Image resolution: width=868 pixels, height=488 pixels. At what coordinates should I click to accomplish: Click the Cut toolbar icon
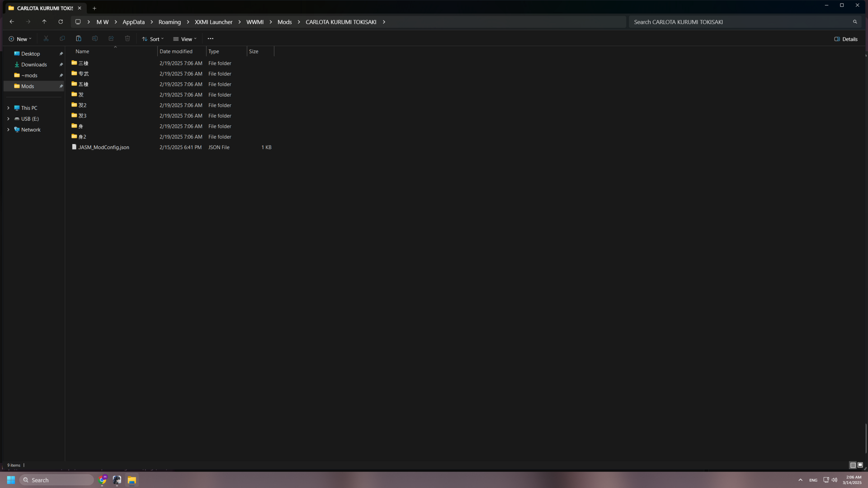tap(46, 39)
